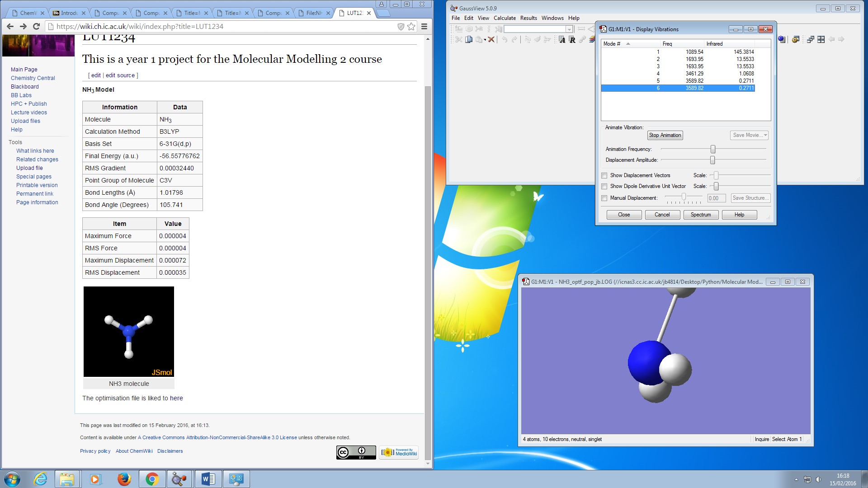Click the tile windows icon in GaussView

pos(821,40)
